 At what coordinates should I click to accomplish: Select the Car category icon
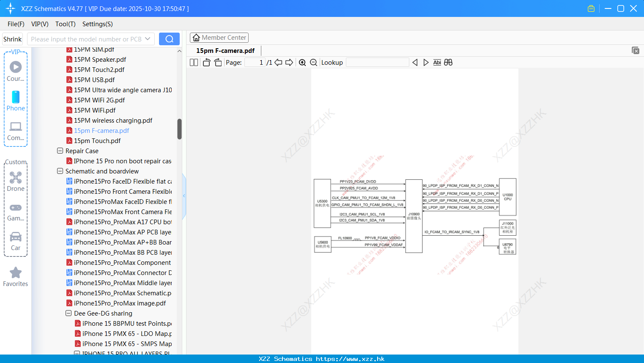[x=16, y=241]
